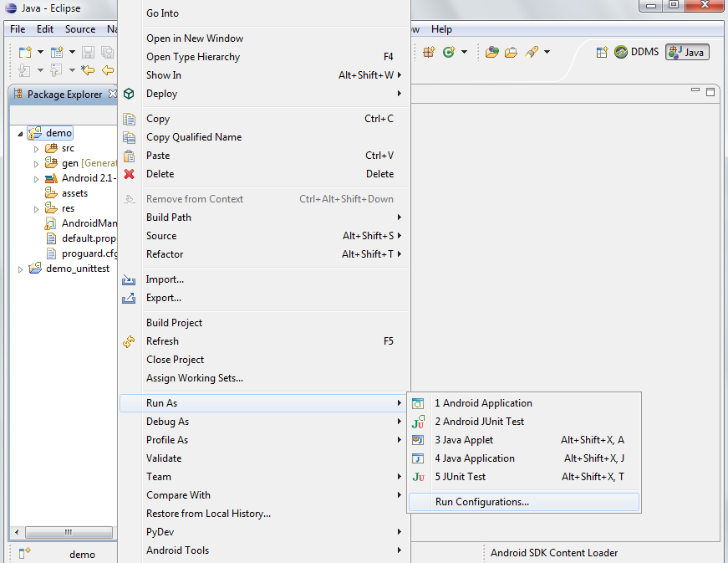Viewport: 728px width, 563px height.
Task: Open the File menu
Action: pos(18,29)
